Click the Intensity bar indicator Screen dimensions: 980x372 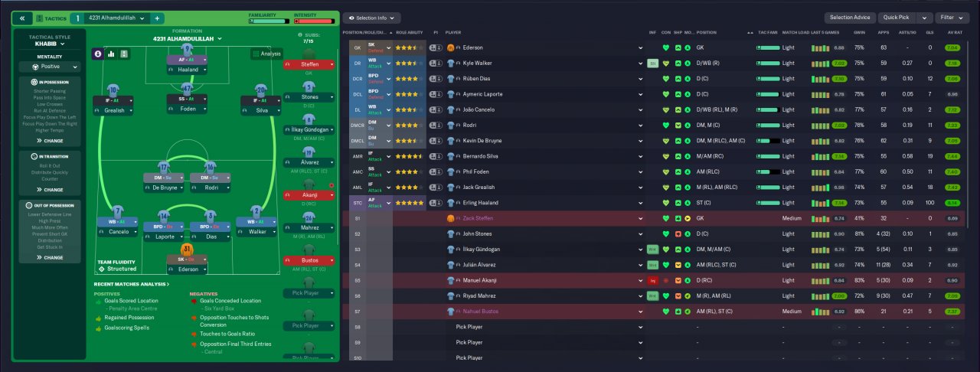314,21
